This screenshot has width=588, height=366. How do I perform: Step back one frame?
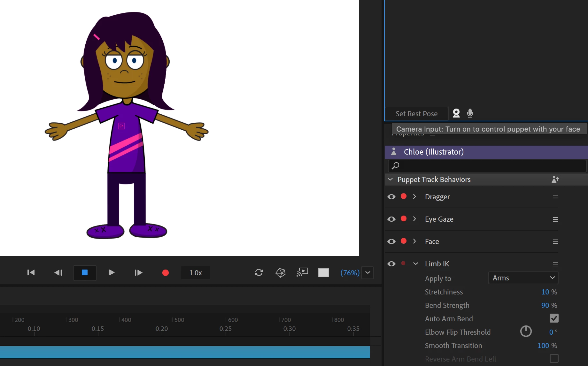(58, 272)
